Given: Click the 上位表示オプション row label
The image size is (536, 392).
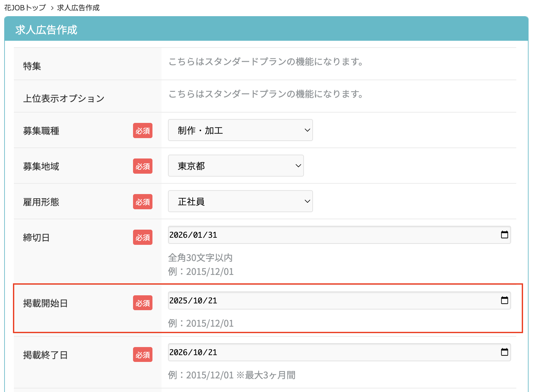Looking at the screenshot, I should pos(63,98).
